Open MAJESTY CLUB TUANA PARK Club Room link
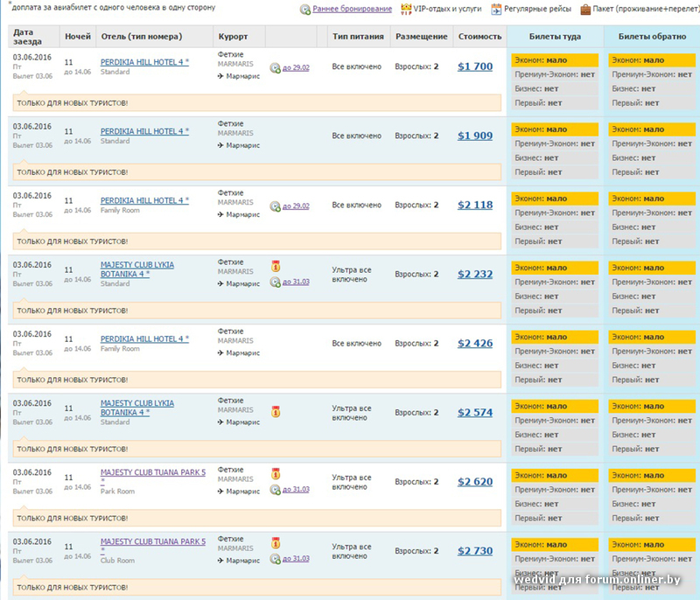This screenshot has width=700, height=600. click(x=153, y=541)
